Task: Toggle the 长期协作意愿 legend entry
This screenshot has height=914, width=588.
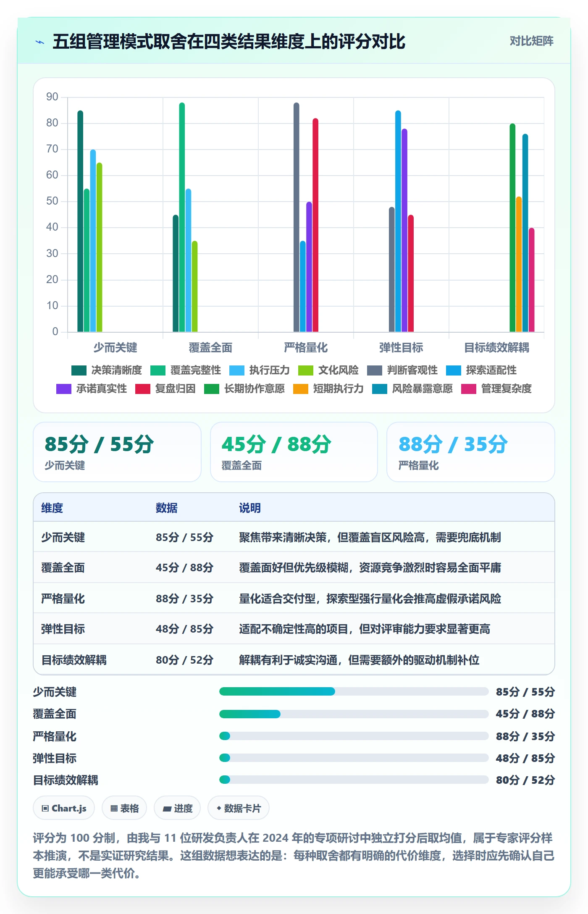Action: pyautogui.click(x=244, y=389)
